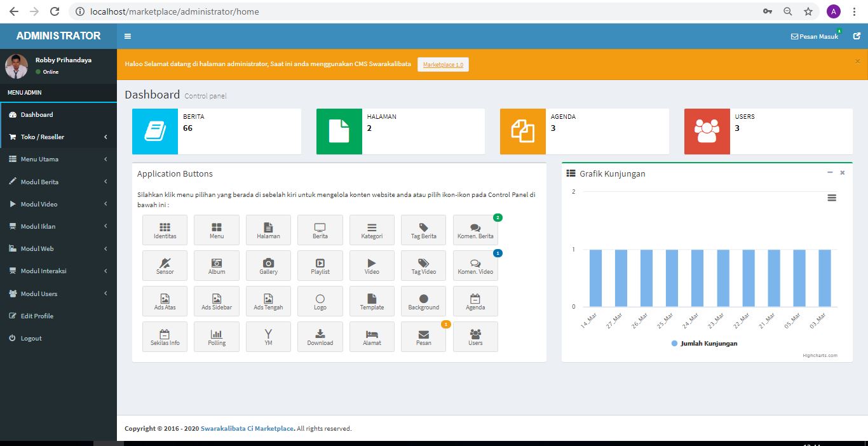Click the browser address bar

click(413, 11)
